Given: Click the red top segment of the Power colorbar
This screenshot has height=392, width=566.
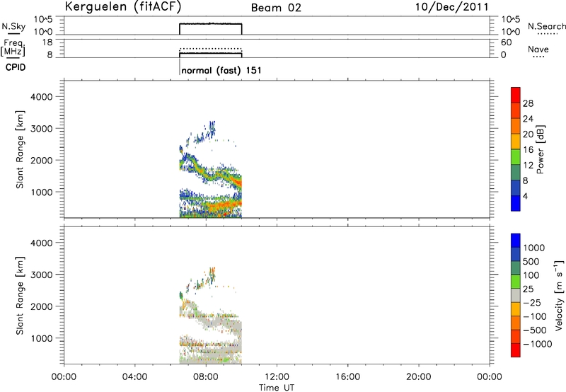Looking at the screenshot, I should (x=516, y=95).
